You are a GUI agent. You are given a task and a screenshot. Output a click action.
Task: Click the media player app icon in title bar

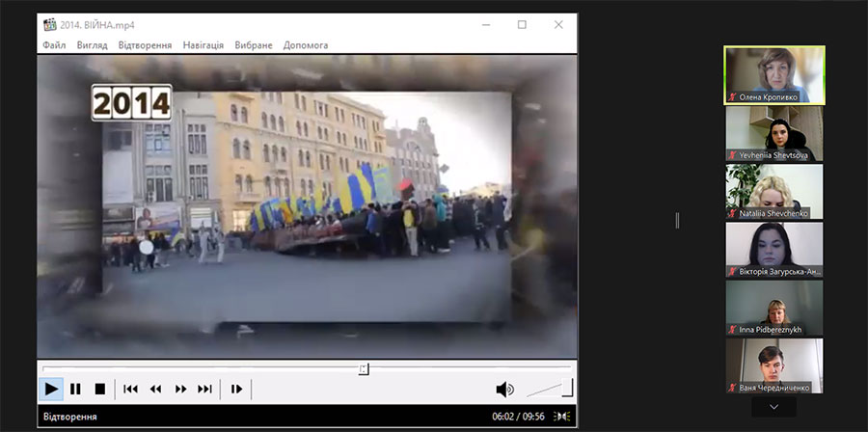50,25
